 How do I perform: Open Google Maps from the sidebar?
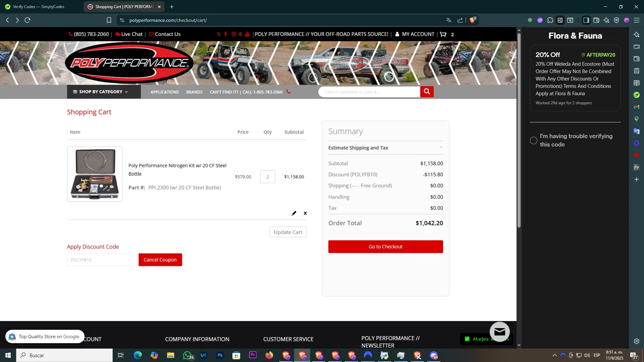[x=637, y=119]
